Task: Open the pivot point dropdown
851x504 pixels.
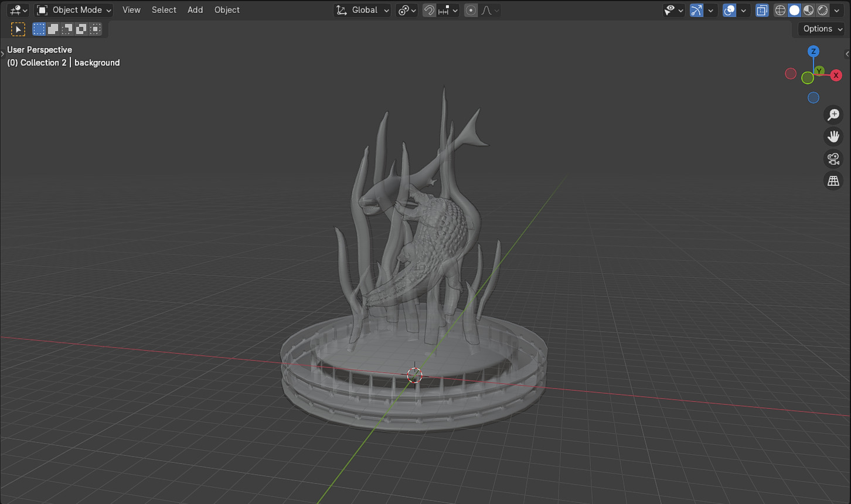Action: point(407,10)
